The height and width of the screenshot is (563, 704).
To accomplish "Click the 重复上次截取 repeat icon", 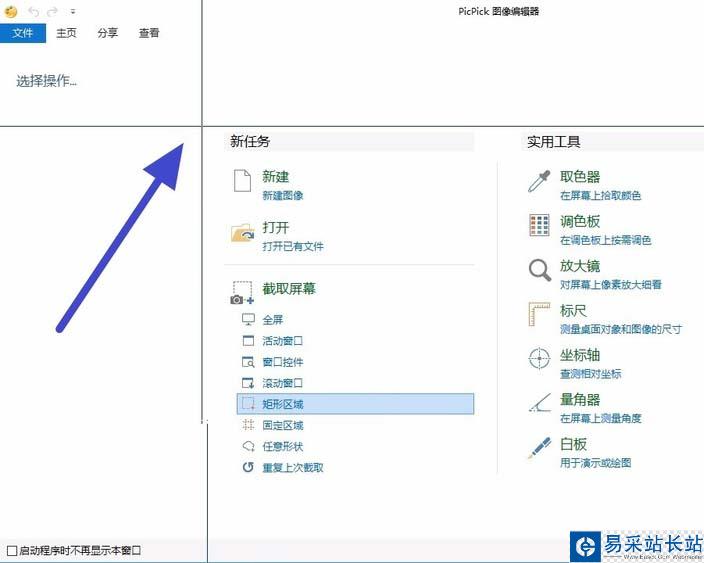I will (x=248, y=467).
